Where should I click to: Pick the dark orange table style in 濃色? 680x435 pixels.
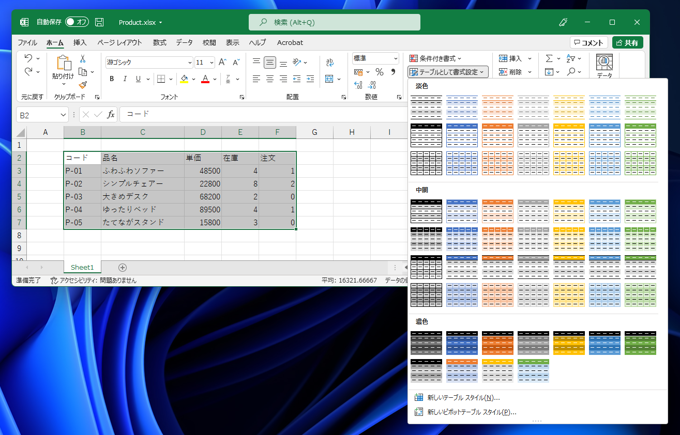497,343
